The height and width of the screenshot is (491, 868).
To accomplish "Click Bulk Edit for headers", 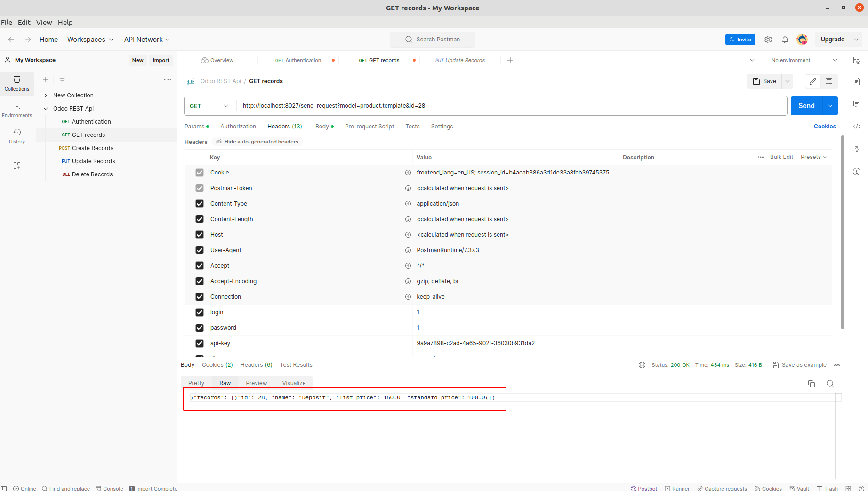I will point(781,157).
